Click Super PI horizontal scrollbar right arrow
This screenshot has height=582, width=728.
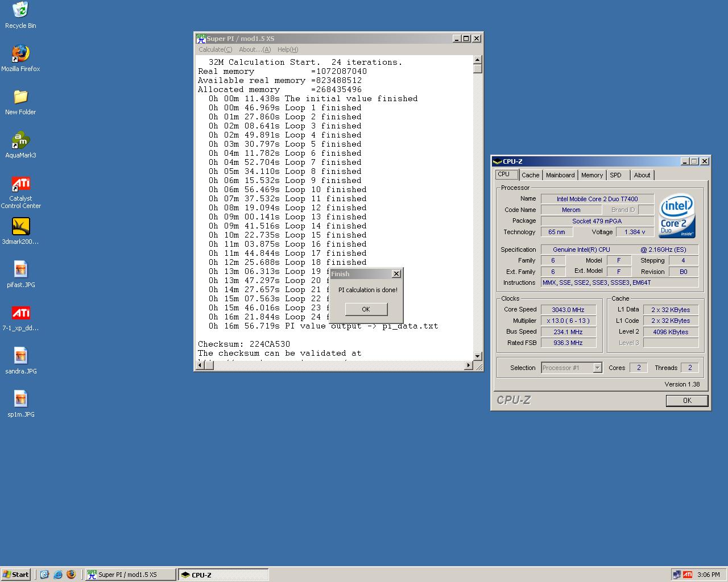point(469,365)
